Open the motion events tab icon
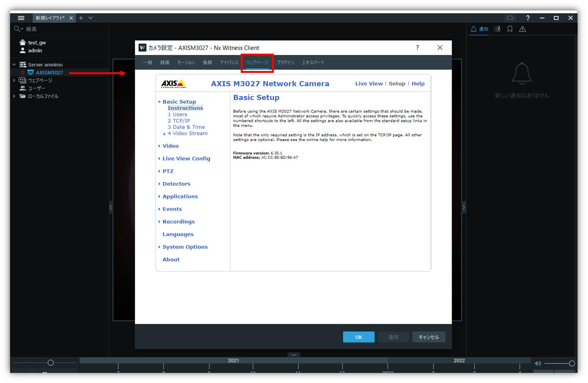The height and width of the screenshot is (383, 588). tap(497, 29)
